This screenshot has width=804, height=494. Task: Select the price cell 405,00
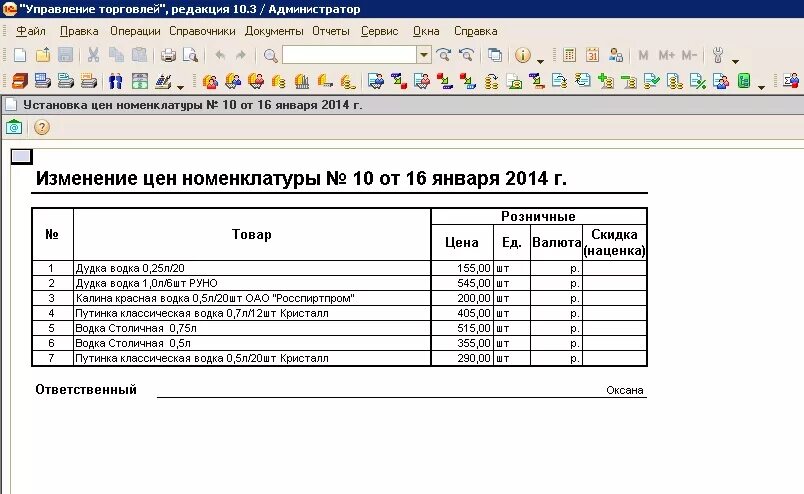pyautogui.click(x=463, y=313)
